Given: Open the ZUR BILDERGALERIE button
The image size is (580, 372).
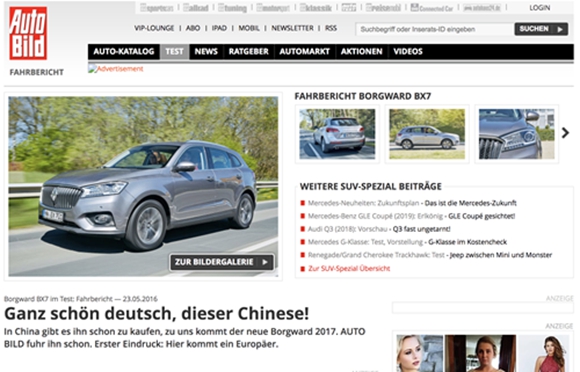Looking at the screenshot, I should [222, 262].
